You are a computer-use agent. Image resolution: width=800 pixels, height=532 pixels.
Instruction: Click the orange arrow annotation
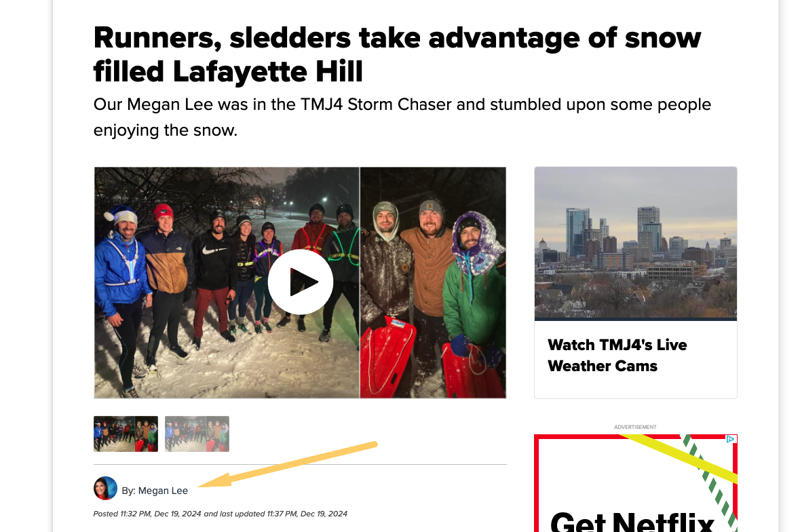click(287, 465)
